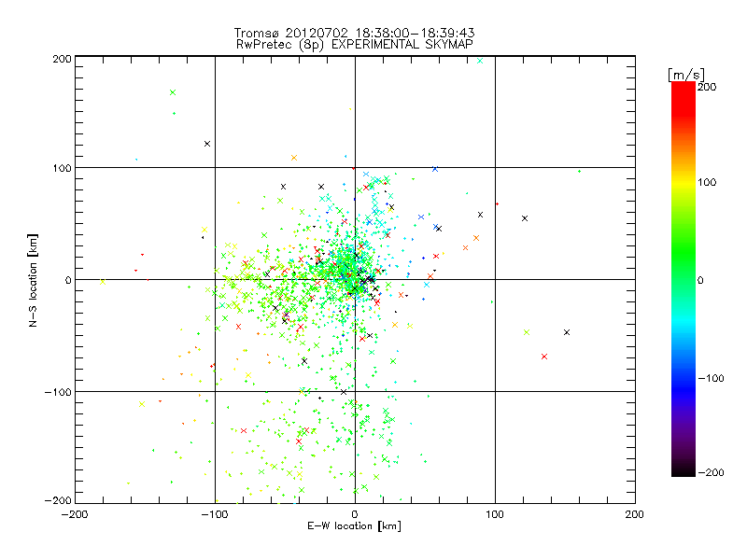Image resolution: width=747 pixels, height=560 pixels.
Task: Click the x-axis tick label "200"
Action: pyautogui.click(x=635, y=514)
